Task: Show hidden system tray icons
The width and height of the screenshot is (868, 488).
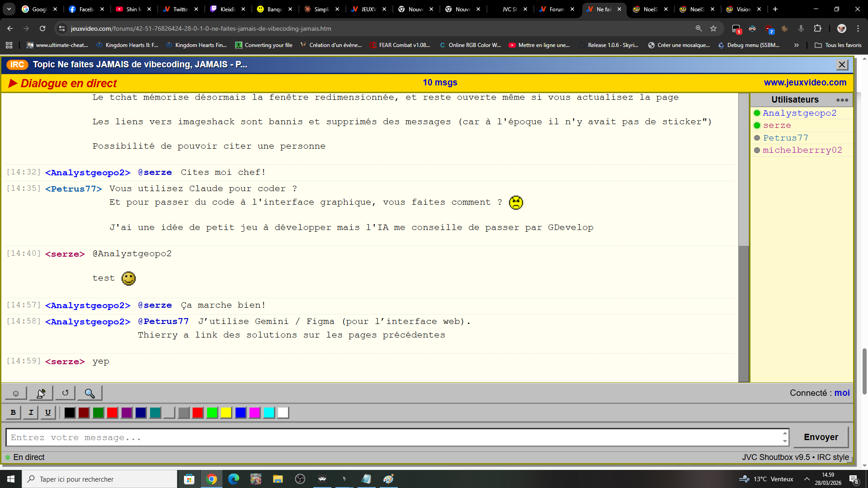Action: tap(807, 479)
